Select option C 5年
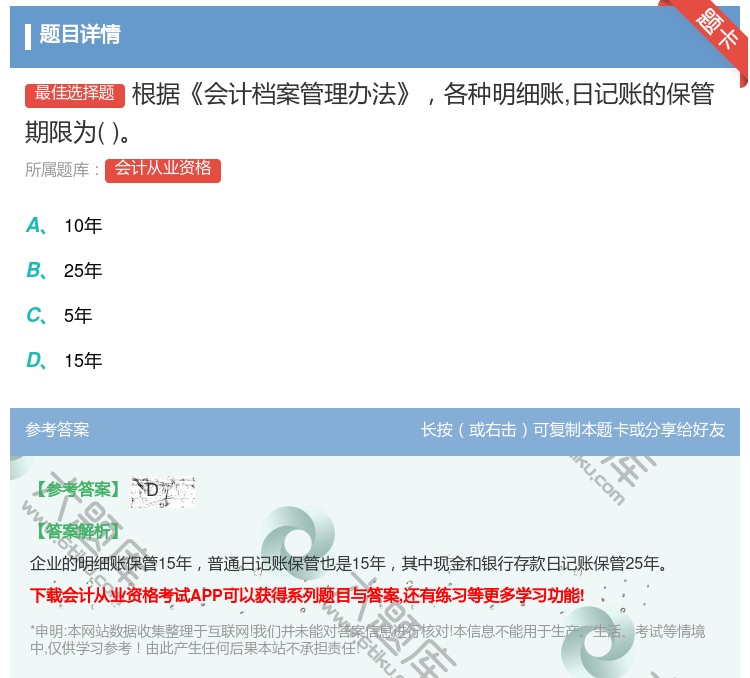The width and height of the screenshot is (750, 678). click(59, 315)
